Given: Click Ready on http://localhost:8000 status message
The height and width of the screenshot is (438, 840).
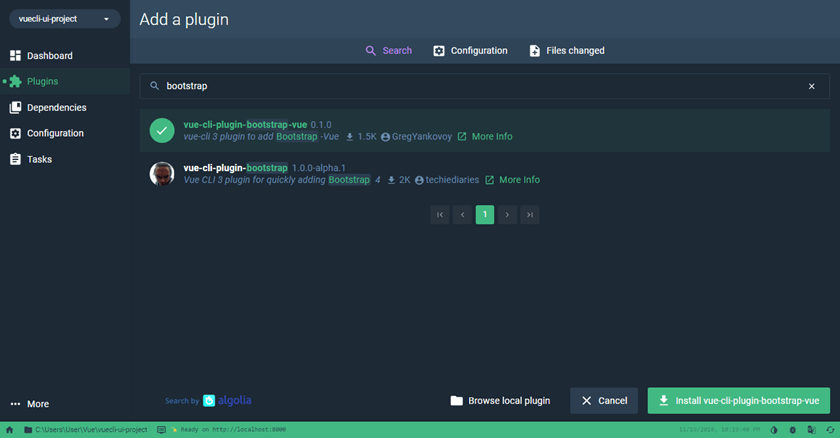Looking at the screenshot, I should tap(229, 429).
